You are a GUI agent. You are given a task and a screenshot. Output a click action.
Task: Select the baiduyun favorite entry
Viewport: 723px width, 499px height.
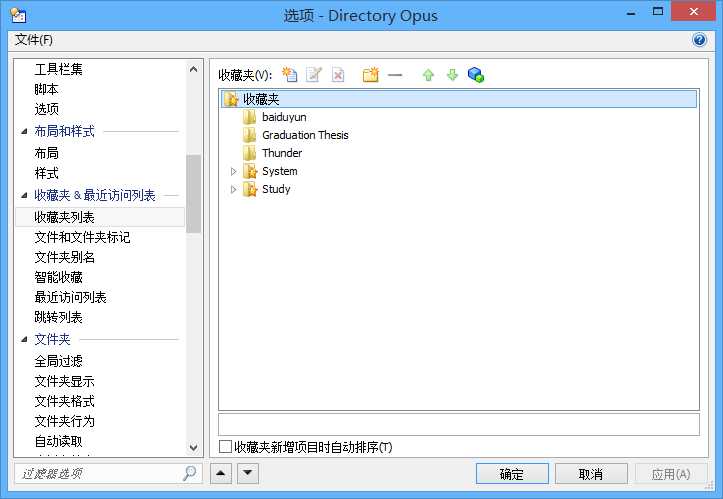click(x=284, y=117)
